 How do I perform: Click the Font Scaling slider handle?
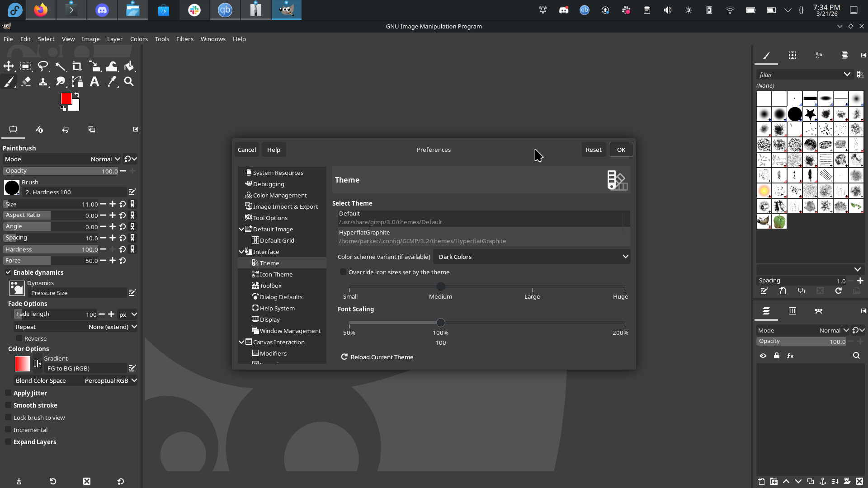[x=441, y=323]
